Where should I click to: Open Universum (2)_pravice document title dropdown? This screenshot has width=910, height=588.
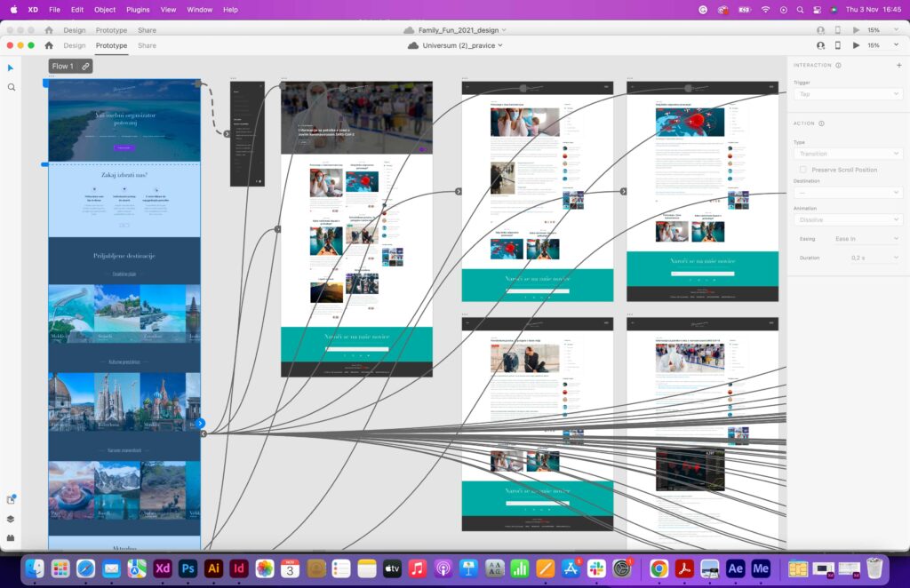click(462, 45)
